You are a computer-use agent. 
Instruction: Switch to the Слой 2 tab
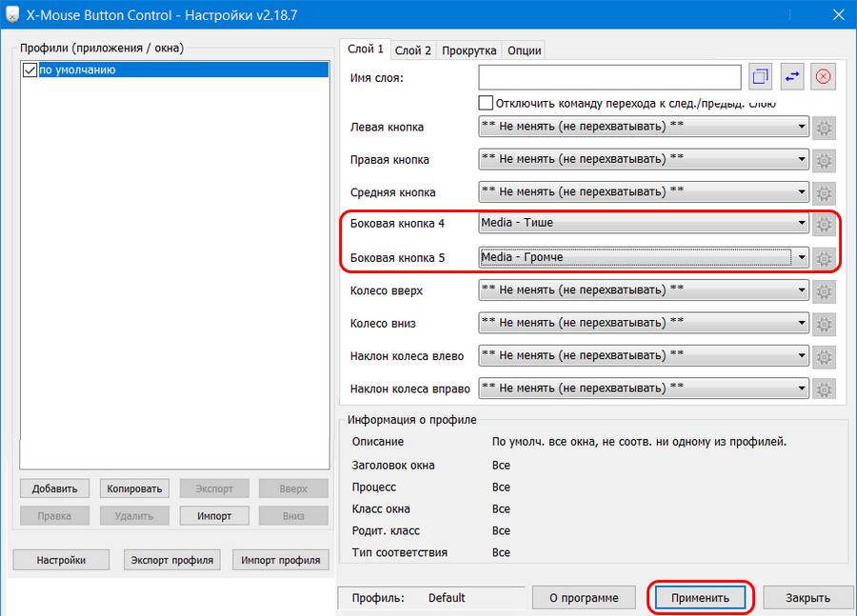coord(412,50)
